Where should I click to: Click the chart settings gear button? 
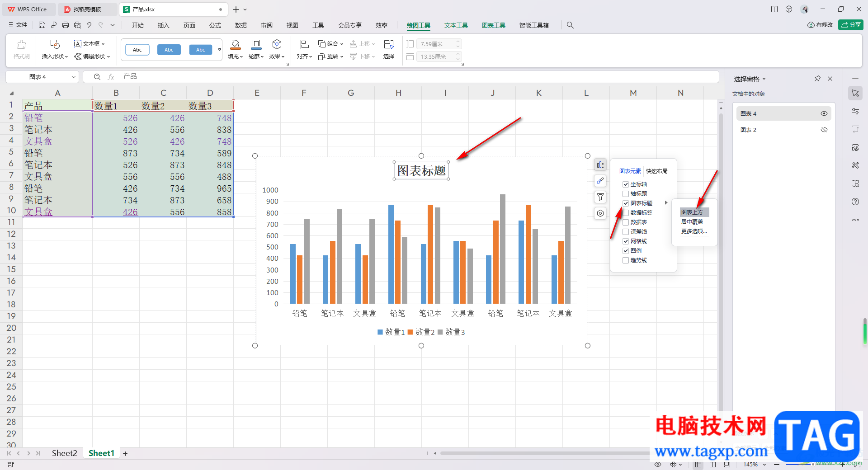[600, 213]
